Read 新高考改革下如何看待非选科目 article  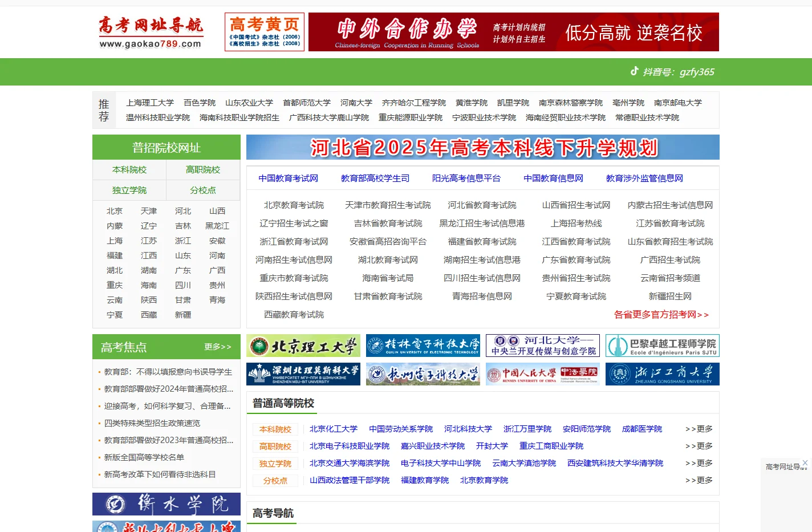160,474
